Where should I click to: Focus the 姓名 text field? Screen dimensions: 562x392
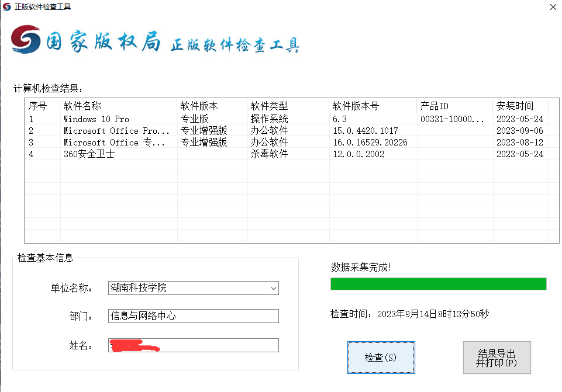(x=193, y=345)
